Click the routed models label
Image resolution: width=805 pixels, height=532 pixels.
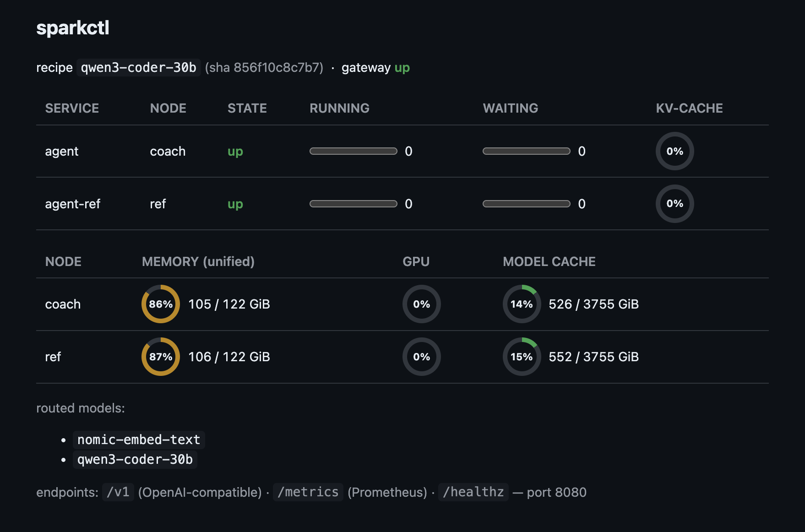(x=81, y=408)
